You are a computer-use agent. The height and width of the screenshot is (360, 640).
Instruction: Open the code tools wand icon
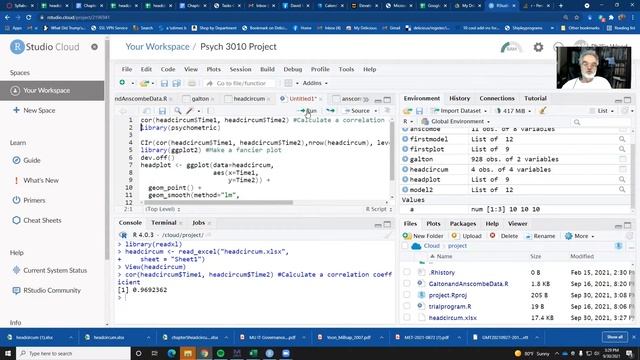(x=190, y=111)
